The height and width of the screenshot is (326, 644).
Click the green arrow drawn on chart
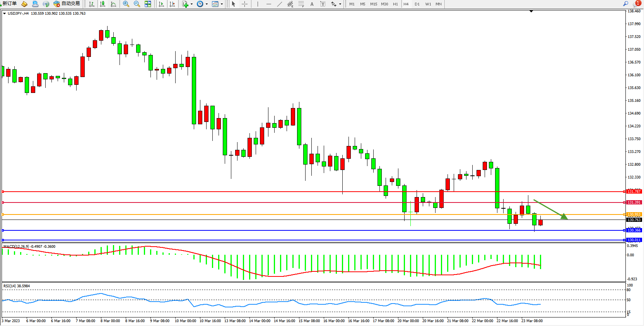tap(550, 209)
